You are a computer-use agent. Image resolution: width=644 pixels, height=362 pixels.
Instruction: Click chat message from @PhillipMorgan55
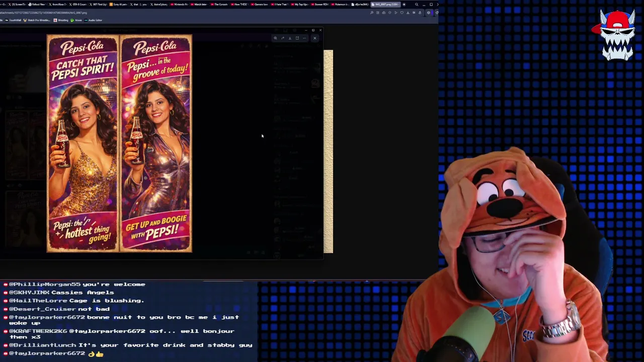tap(74, 284)
